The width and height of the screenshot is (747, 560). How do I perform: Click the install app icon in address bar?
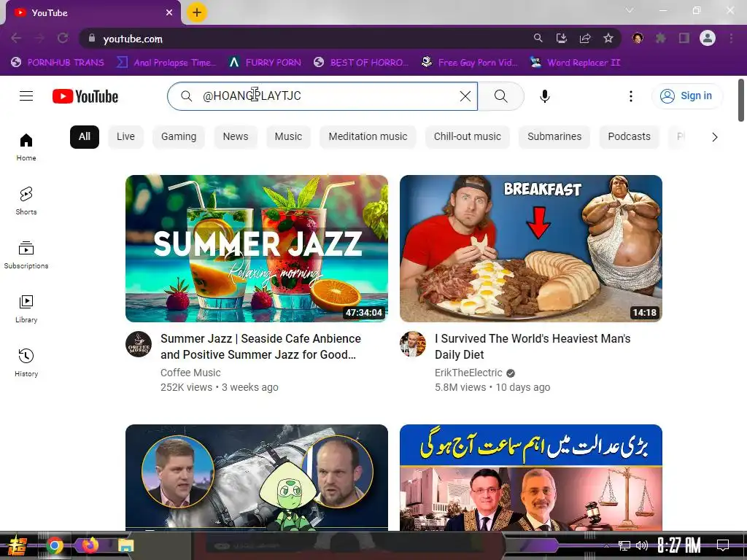(x=562, y=38)
